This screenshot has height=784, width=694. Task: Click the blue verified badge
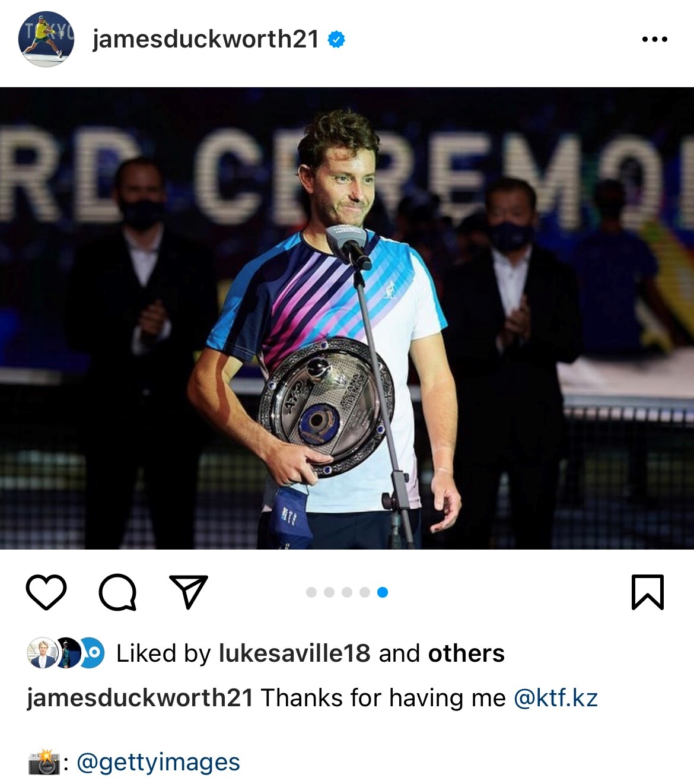(336, 40)
